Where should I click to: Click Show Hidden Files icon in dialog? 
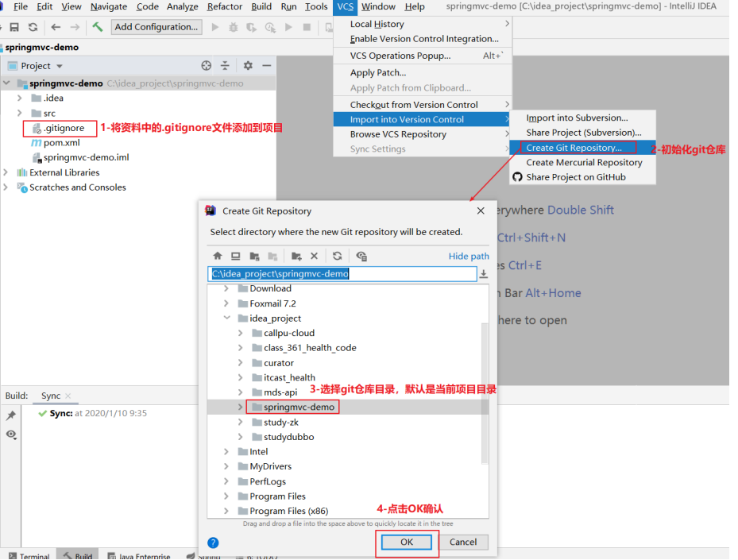(361, 256)
